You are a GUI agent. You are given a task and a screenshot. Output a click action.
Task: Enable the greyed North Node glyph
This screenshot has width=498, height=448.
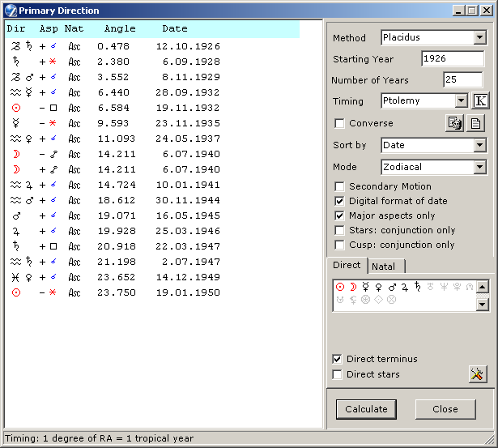[x=470, y=288]
